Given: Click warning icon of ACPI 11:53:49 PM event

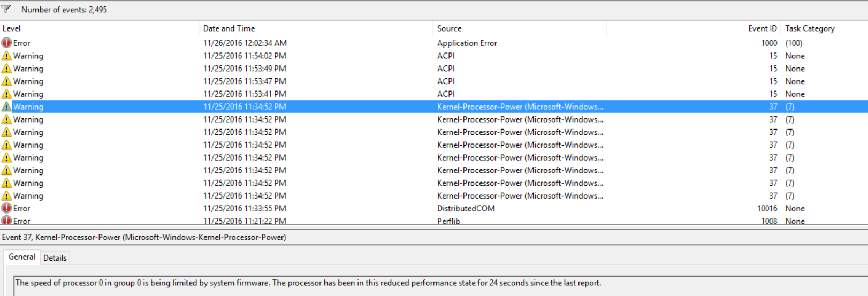Looking at the screenshot, I should point(6,69).
